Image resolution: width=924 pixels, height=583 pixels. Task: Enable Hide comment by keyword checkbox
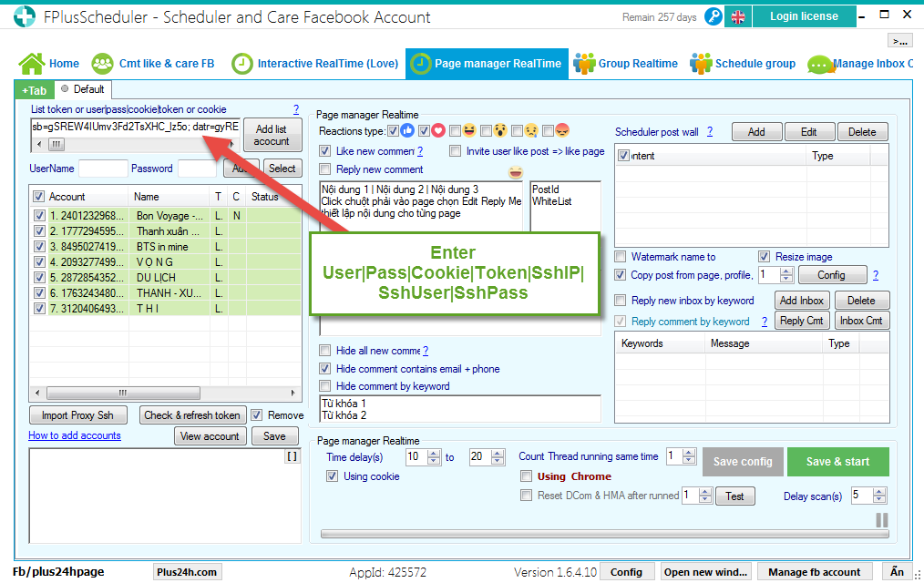coord(324,386)
